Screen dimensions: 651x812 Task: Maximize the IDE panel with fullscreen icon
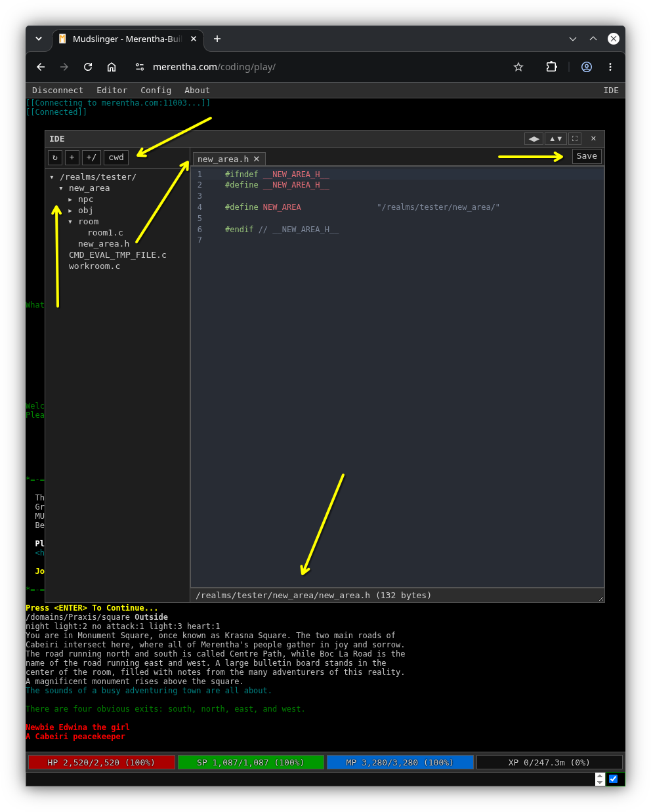[x=575, y=138]
